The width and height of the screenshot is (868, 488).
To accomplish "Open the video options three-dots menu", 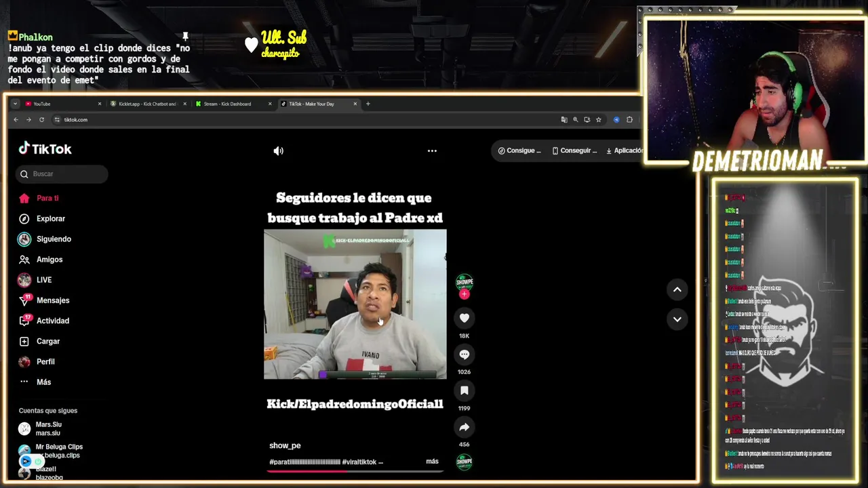I will click(432, 151).
